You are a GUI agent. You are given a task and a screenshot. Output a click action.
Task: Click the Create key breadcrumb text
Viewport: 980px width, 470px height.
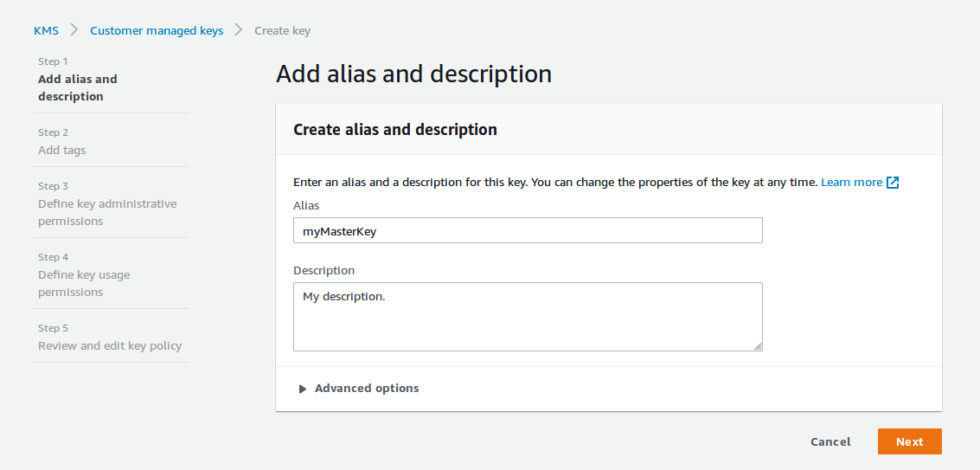pyautogui.click(x=282, y=30)
